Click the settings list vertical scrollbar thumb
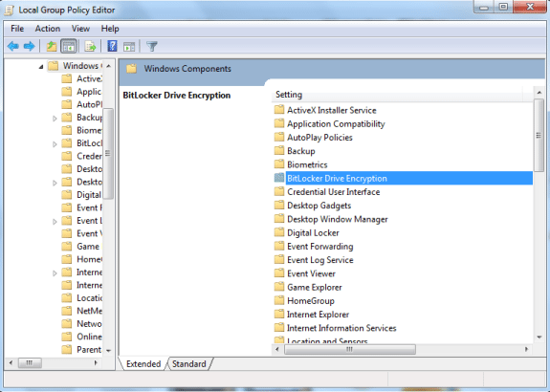The image size is (550, 392). tap(539, 136)
